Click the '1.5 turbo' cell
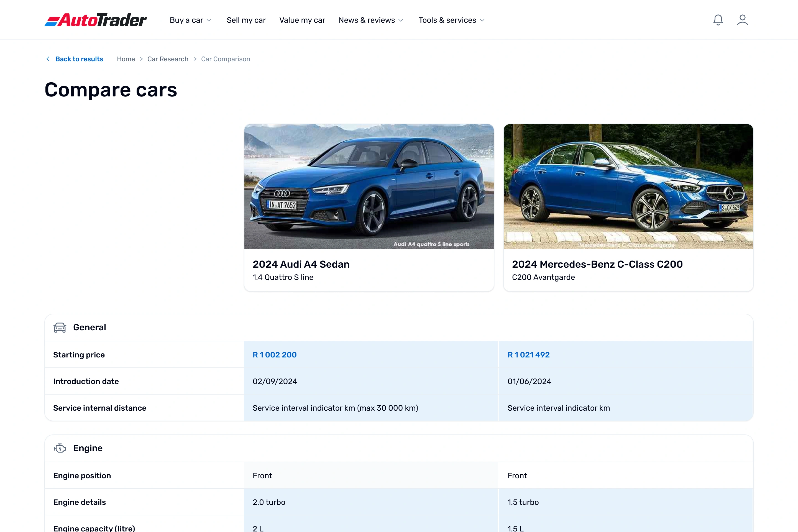This screenshot has height=532, width=798. [523, 502]
